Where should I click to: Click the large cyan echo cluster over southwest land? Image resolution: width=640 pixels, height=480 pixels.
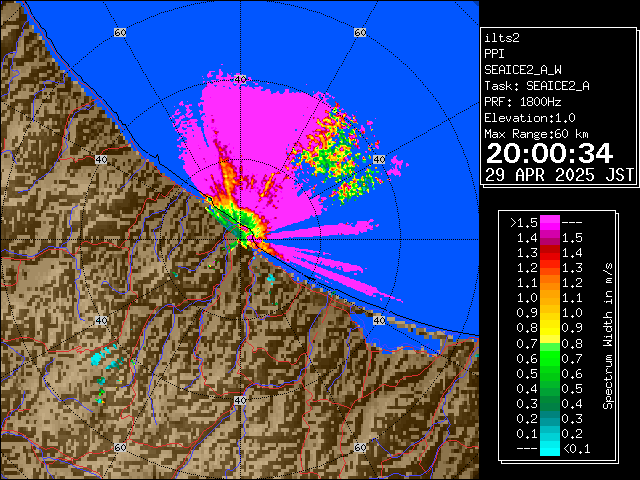[97, 359]
